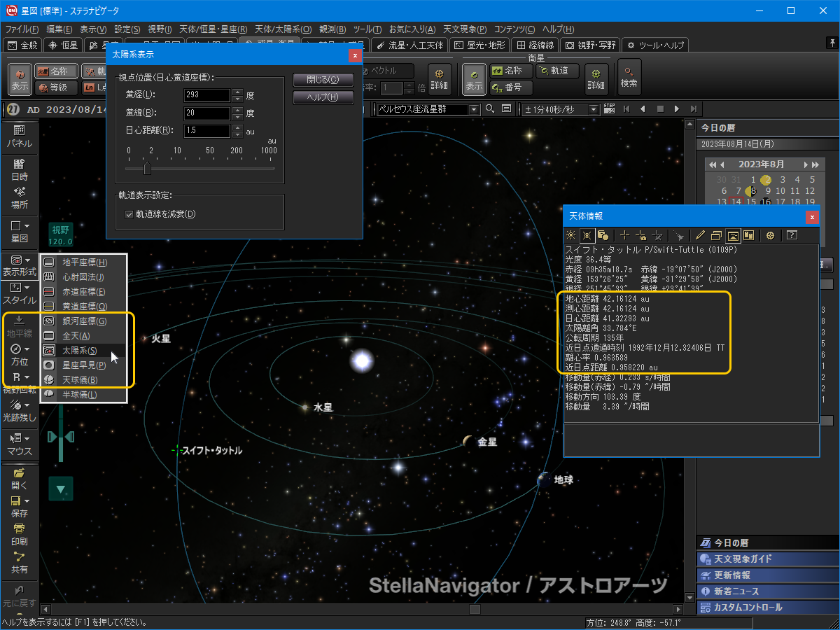Click the 視野 120.0 field-of-view indicator
The height and width of the screenshot is (630, 840).
coord(61,235)
